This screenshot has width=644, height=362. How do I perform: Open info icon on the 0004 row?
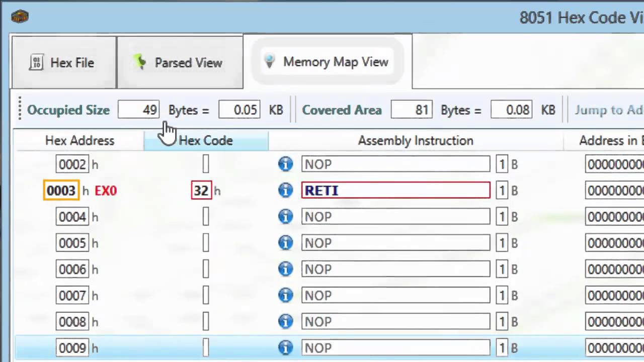(285, 217)
